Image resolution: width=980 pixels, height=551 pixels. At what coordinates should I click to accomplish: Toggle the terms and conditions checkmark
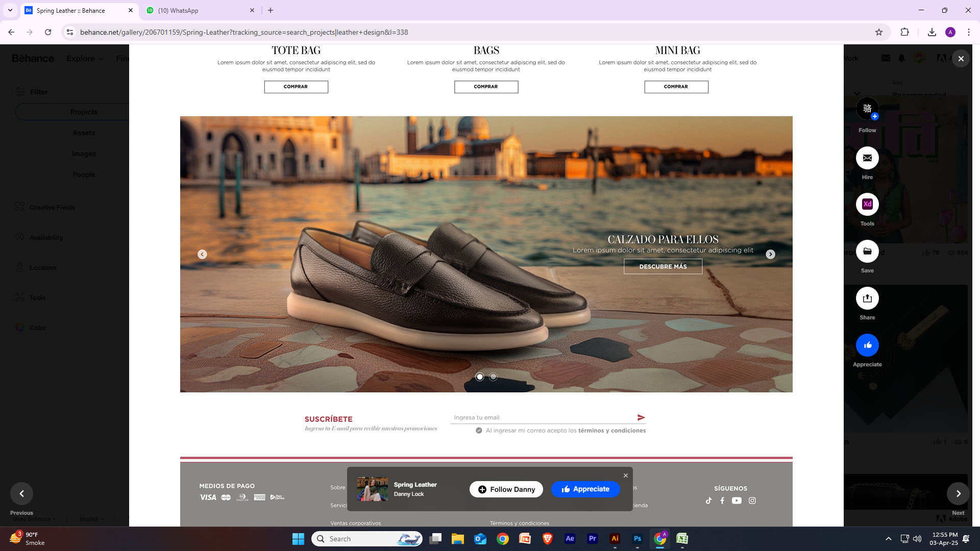(x=479, y=431)
